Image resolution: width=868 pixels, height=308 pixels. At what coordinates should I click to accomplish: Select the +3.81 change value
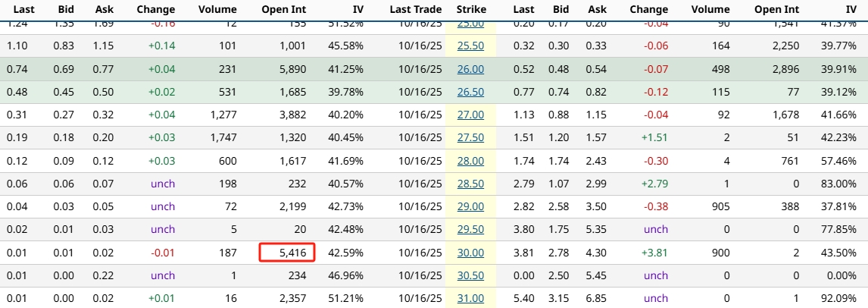pyautogui.click(x=655, y=253)
